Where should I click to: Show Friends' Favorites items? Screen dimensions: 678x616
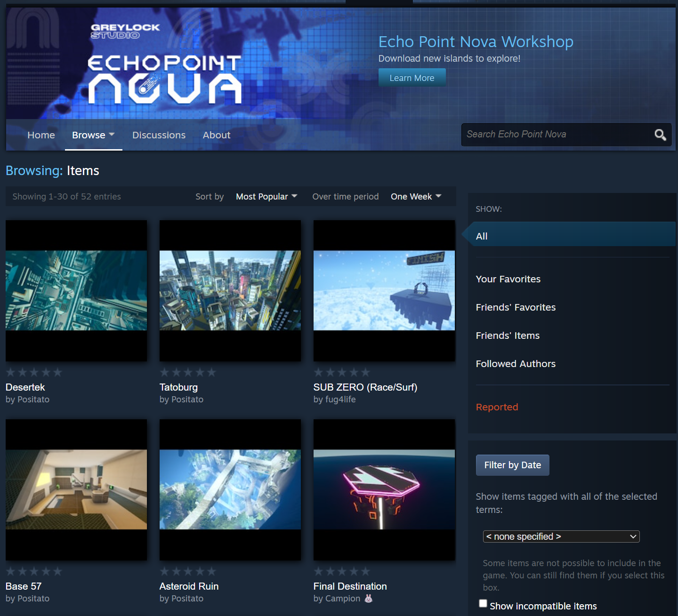(516, 307)
